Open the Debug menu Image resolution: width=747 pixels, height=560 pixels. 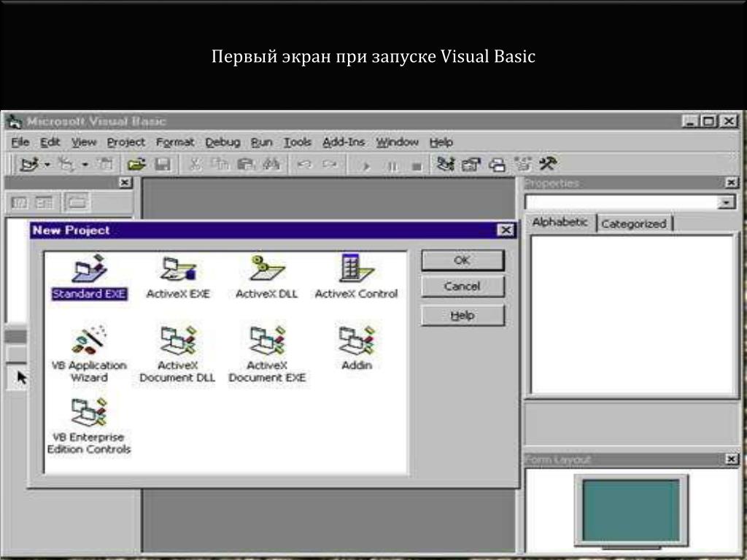pos(222,142)
